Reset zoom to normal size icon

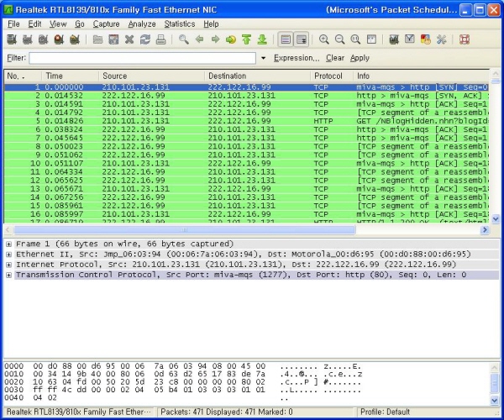pos(355,39)
